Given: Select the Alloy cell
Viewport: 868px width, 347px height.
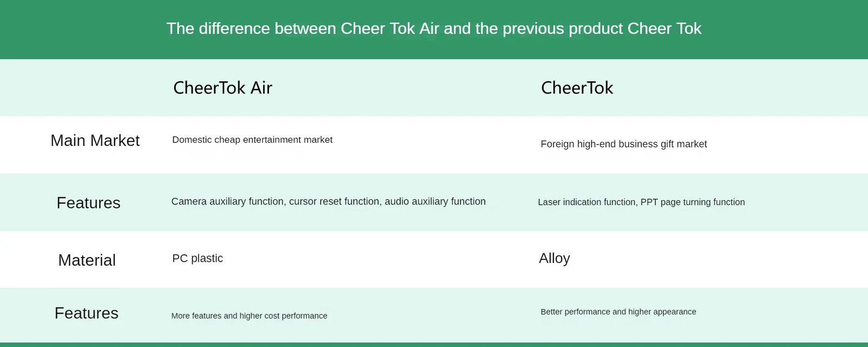Looking at the screenshot, I should 554,259.
